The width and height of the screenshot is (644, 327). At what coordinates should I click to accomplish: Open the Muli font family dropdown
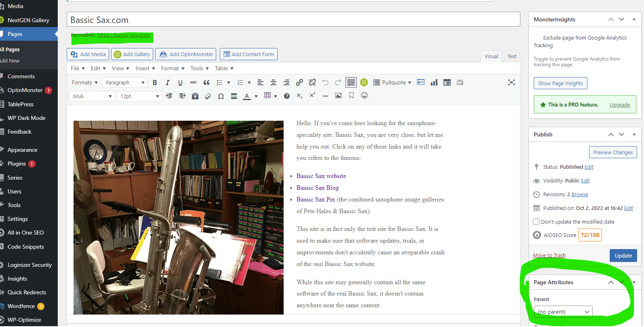pyautogui.click(x=92, y=96)
